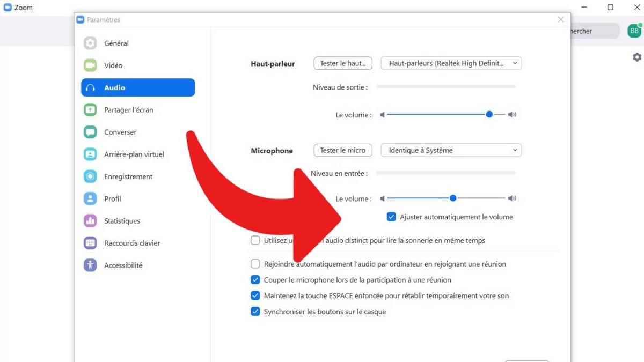Open Raccourcis clavier settings
The width and height of the screenshot is (644, 362).
click(138, 243)
